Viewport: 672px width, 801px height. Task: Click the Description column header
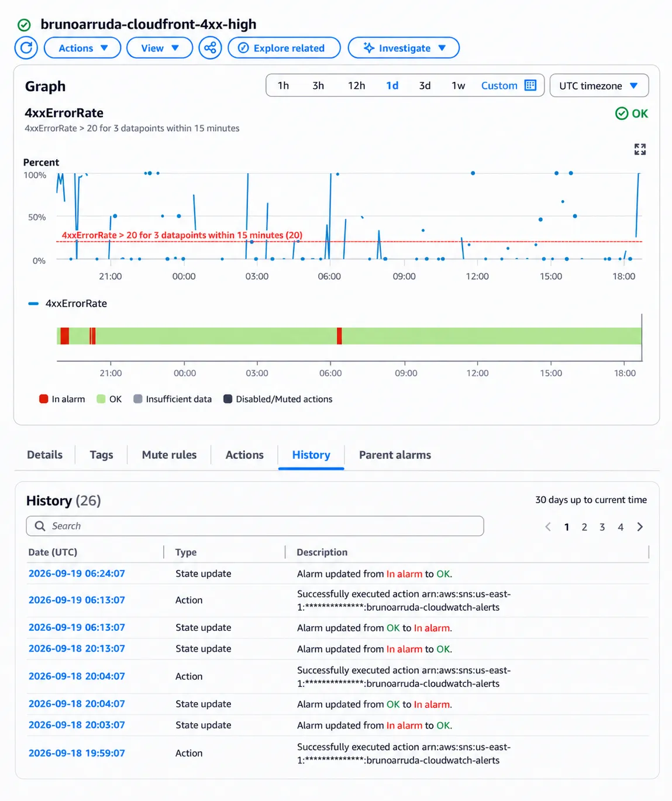[x=322, y=552]
